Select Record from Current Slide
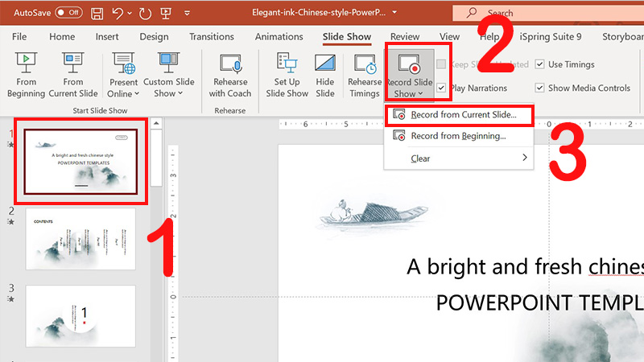Viewport: 644px width, 362px height. [x=463, y=115]
